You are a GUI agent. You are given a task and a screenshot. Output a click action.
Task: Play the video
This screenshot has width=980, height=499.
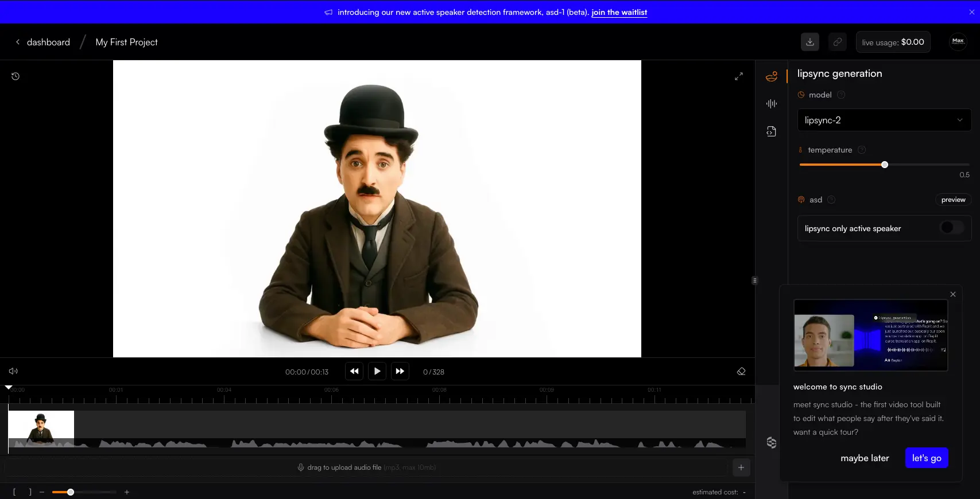point(377,371)
